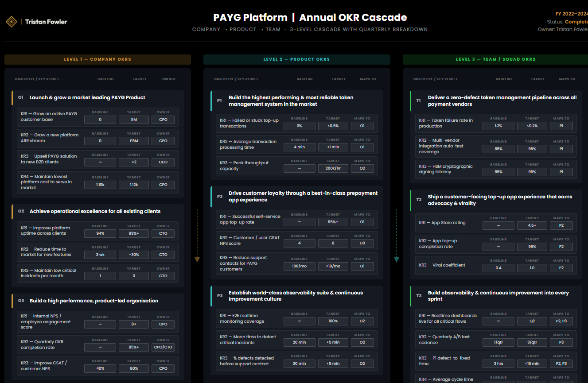
Task: Click the 1:10k baseline cell for platform cost KR4
Action: (x=100, y=185)
